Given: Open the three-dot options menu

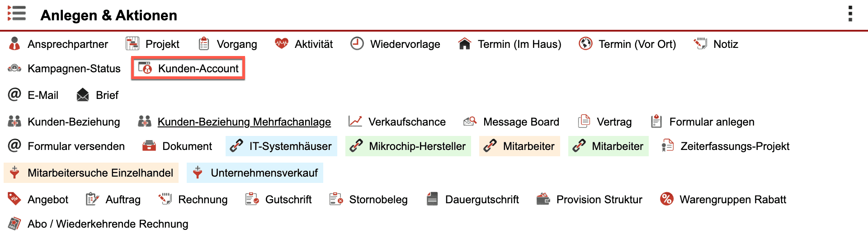Looking at the screenshot, I should (x=850, y=14).
